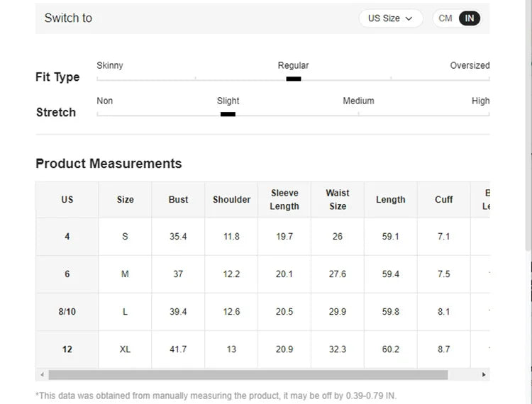Screen dimensions: 532x404
Task: Click the right arrow of horizontal scrollbar
Action: [x=484, y=374]
